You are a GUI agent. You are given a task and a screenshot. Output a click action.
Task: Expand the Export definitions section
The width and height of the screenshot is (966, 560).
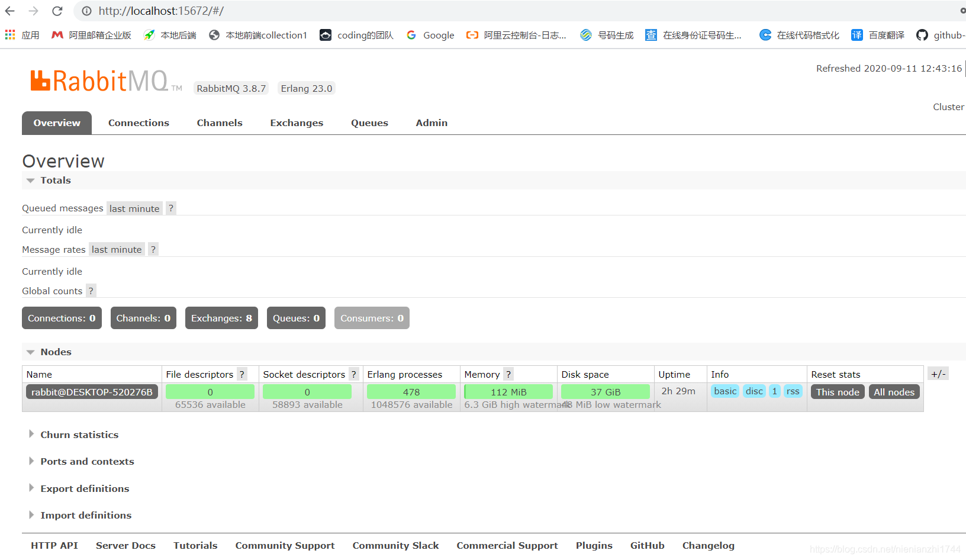click(x=84, y=488)
